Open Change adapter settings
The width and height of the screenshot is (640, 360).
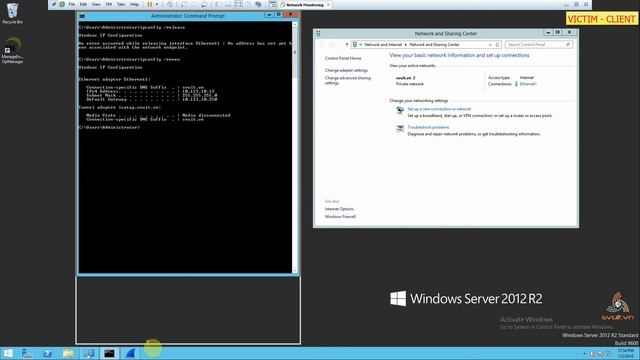pos(346,70)
